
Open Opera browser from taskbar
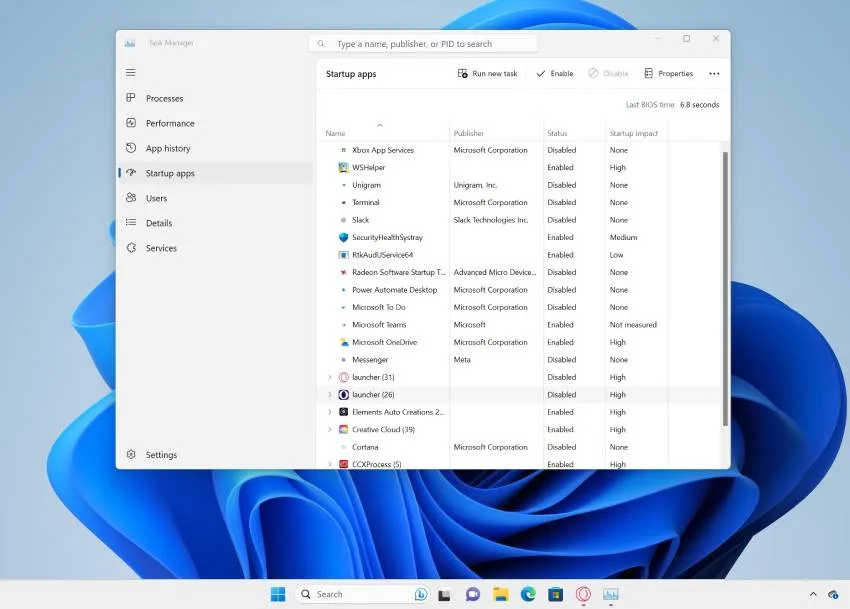583,594
